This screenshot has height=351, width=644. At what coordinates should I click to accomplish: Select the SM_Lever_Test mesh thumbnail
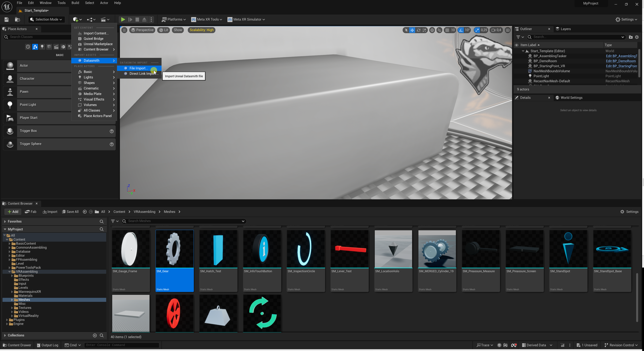pyautogui.click(x=349, y=249)
